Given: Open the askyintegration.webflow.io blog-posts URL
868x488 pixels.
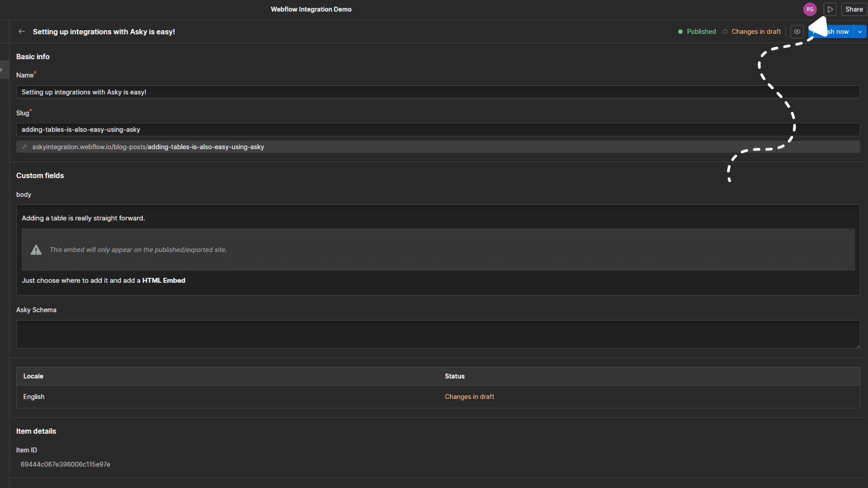Looking at the screenshot, I should pyautogui.click(x=148, y=147).
